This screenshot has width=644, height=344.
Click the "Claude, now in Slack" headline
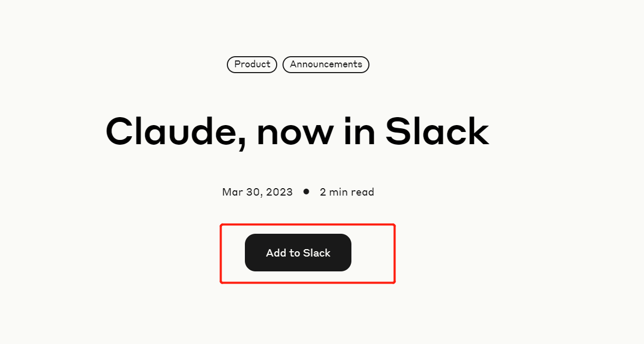pyautogui.click(x=297, y=131)
